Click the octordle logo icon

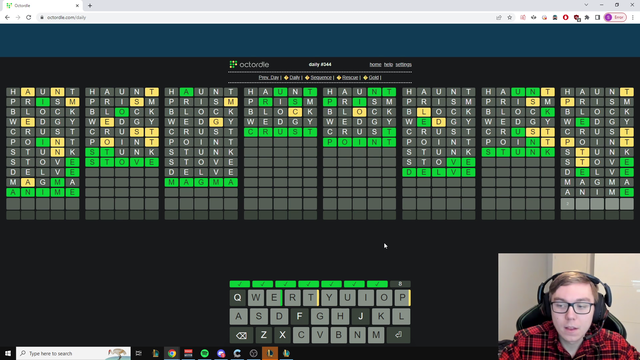(x=233, y=64)
